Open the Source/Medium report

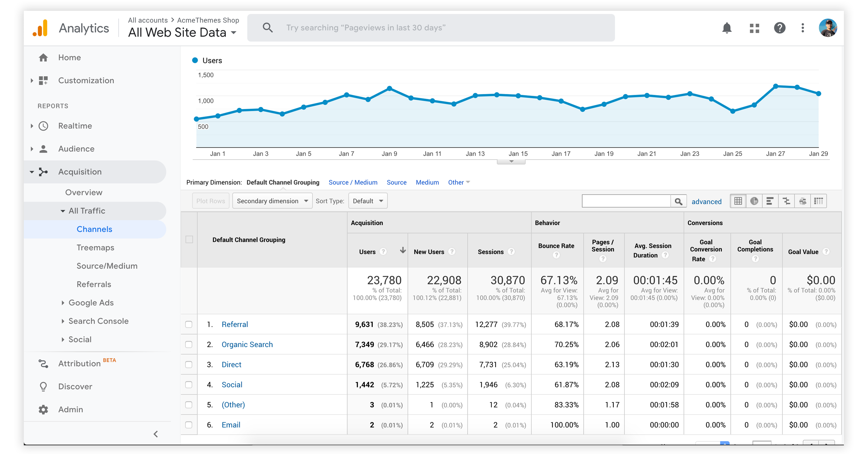pos(107,266)
